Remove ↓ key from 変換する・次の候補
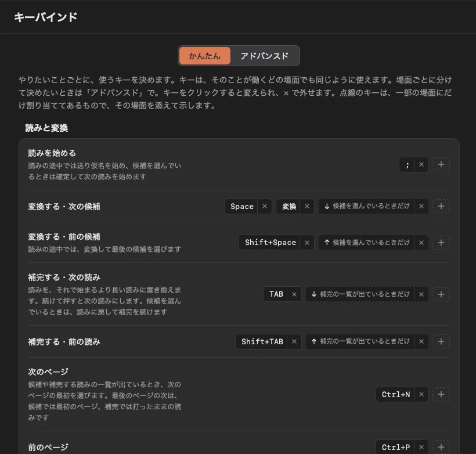The height and width of the screenshot is (454, 476). 421,206
